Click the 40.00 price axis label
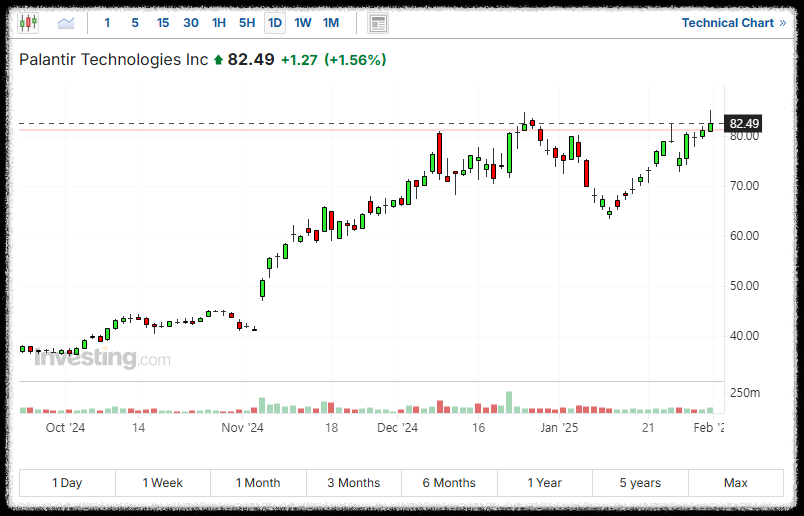Image resolution: width=804 pixels, height=516 pixels. point(745,336)
